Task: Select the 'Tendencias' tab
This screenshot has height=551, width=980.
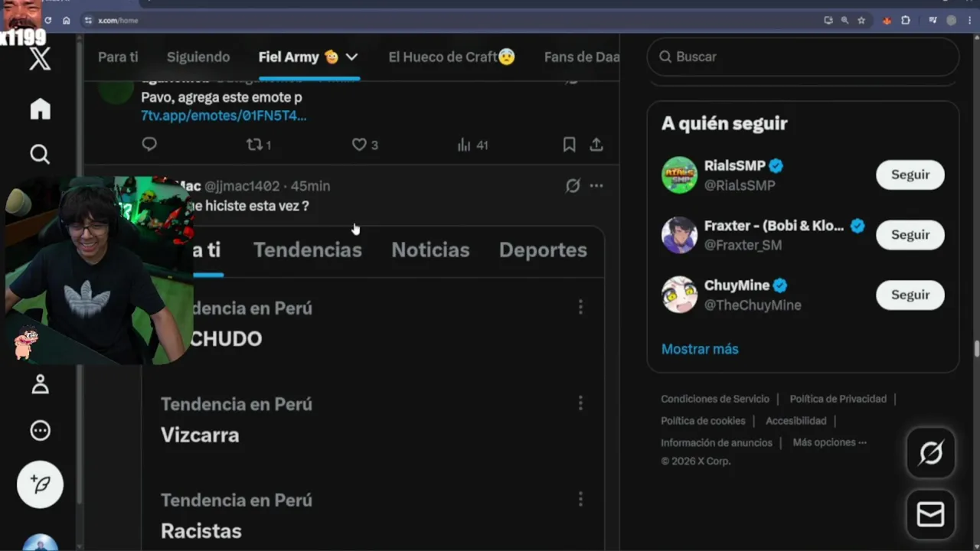Action: tap(308, 250)
